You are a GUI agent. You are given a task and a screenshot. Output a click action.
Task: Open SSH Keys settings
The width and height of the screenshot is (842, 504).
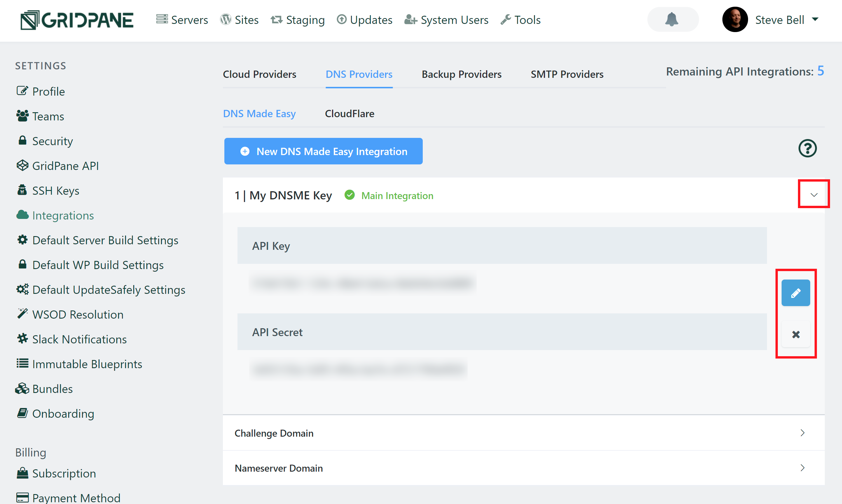point(48,191)
